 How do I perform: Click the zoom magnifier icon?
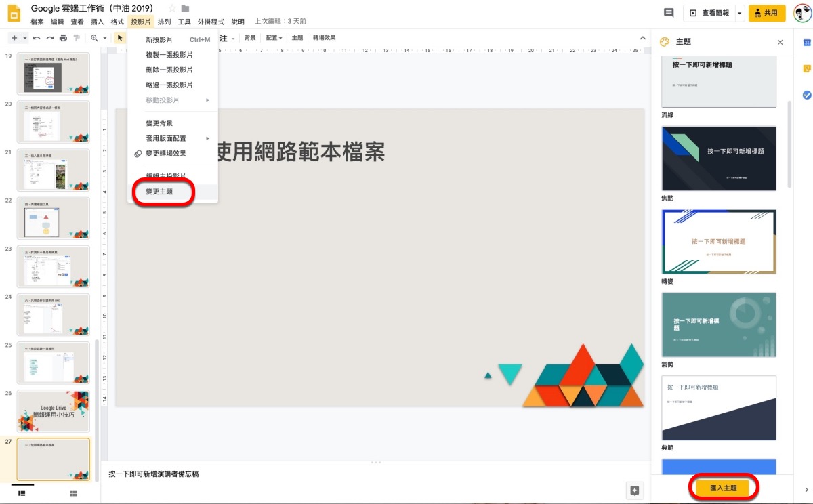coord(94,38)
